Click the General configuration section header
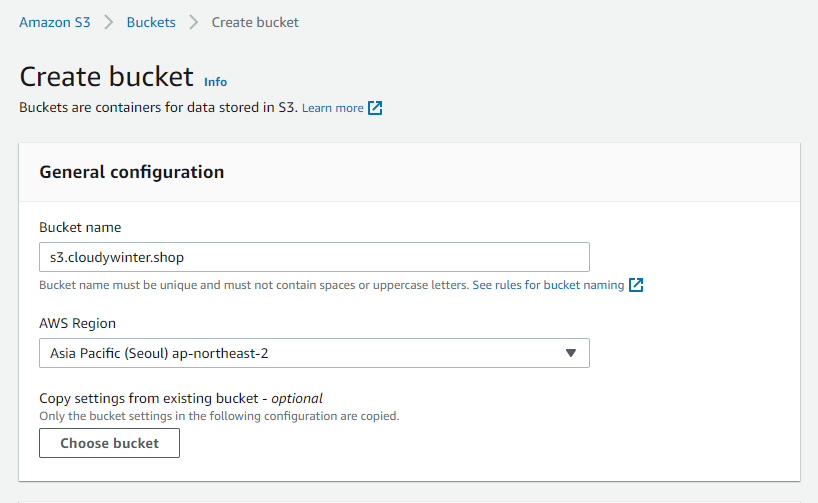818x503 pixels. (132, 172)
